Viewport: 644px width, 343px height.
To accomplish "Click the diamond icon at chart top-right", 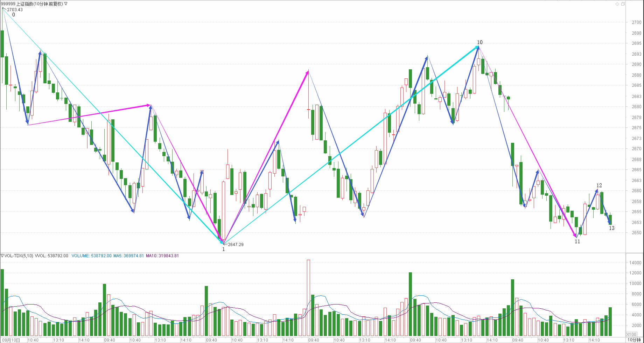I will point(617,4).
